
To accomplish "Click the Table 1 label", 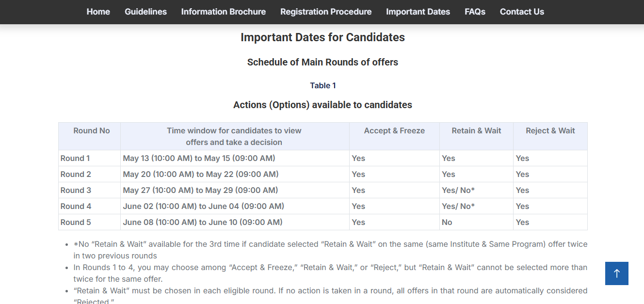I will [322, 85].
